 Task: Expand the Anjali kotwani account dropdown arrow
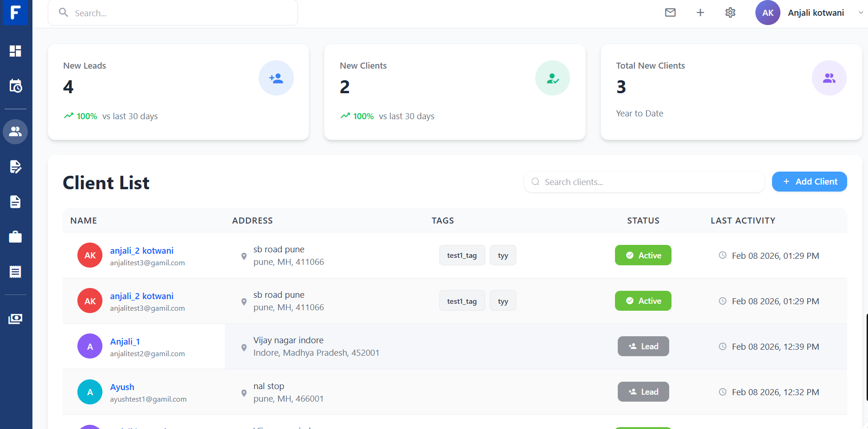point(861,13)
